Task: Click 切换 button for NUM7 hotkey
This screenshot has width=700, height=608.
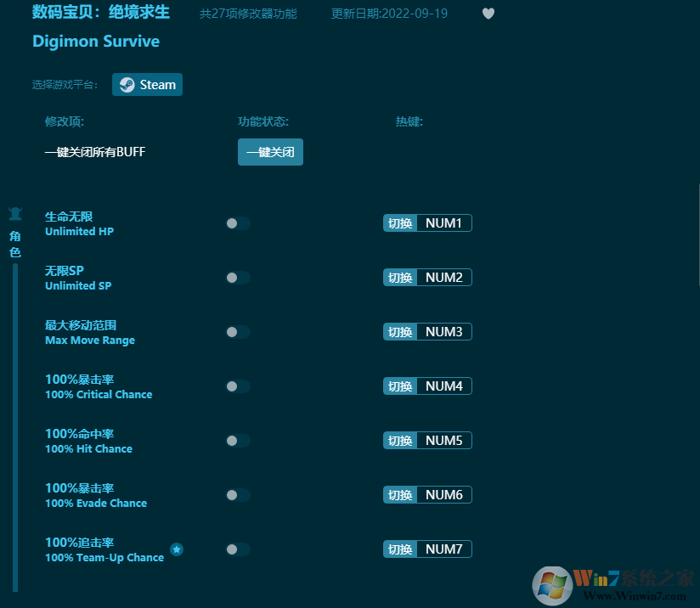Action: (x=400, y=549)
